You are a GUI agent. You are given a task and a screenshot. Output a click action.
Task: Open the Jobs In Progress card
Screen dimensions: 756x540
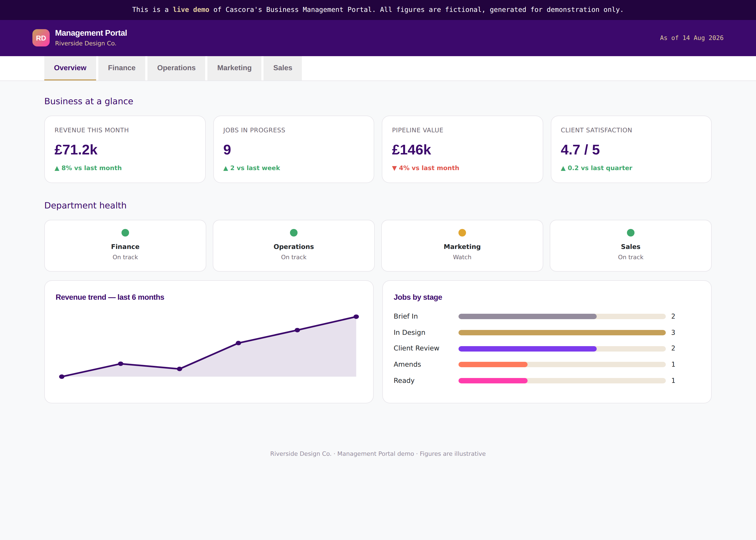click(293, 149)
